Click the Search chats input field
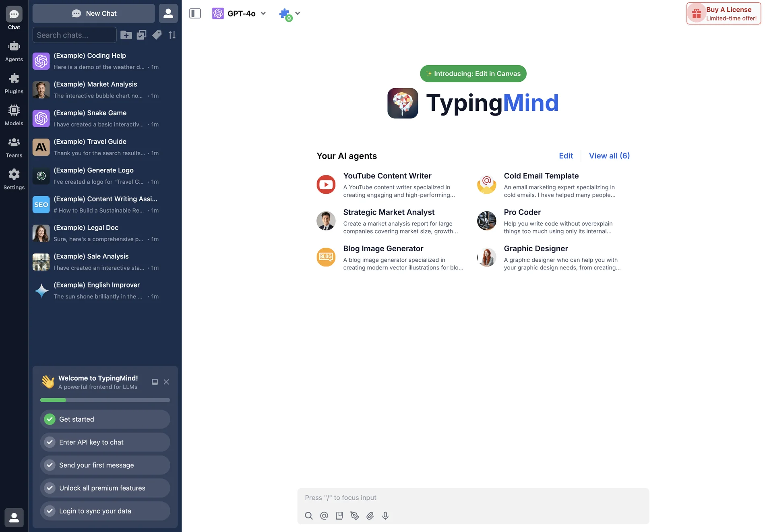 (x=74, y=35)
